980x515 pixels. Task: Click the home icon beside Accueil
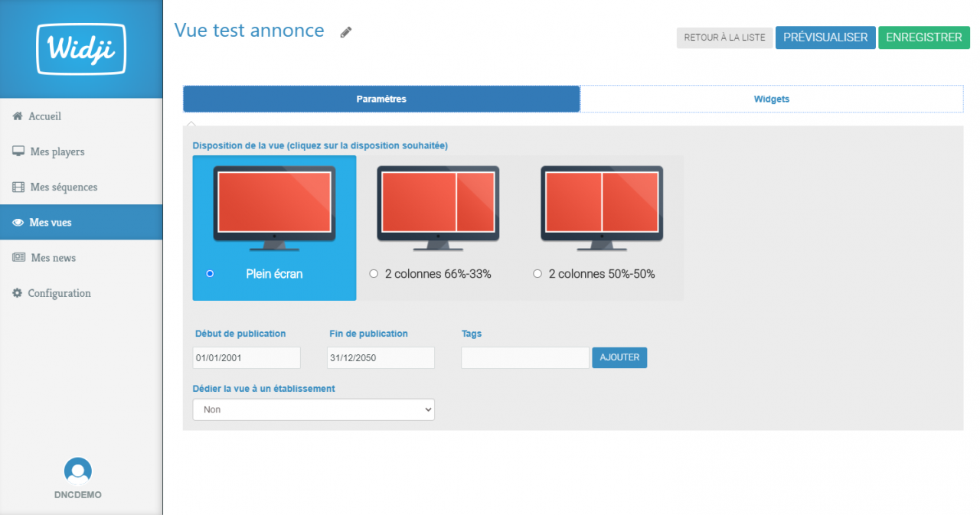(18, 116)
